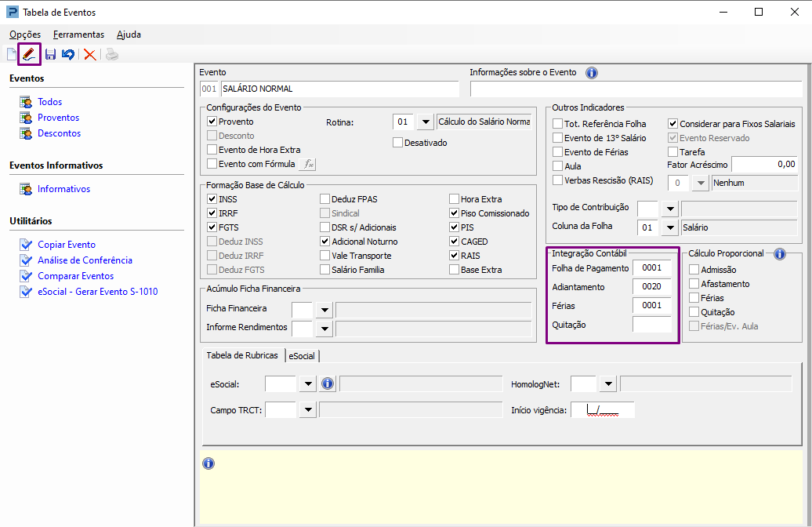Click the icon beside Proventos

26,118
